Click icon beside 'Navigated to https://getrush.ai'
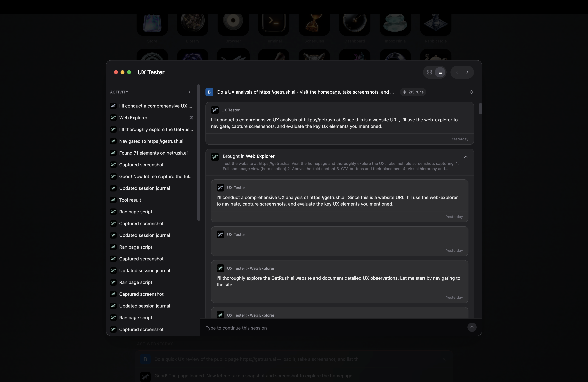The width and height of the screenshot is (588, 382). tap(113, 141)
